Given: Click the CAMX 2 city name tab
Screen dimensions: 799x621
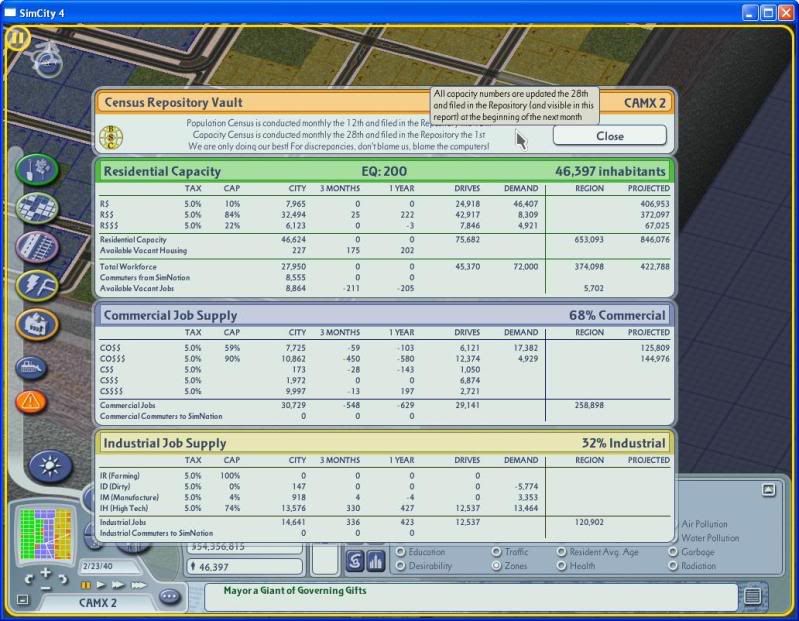Looking at the screenshot, I should tap(98, 603).
